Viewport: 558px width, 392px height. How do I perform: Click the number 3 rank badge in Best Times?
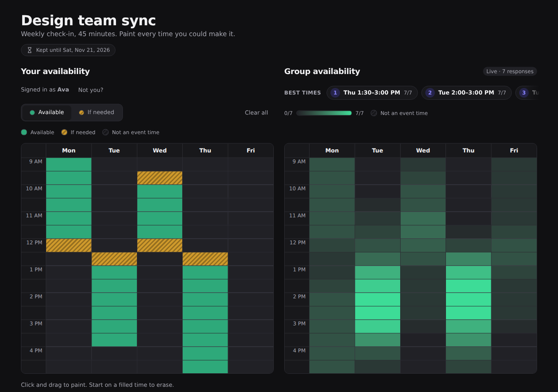point(524,93)
